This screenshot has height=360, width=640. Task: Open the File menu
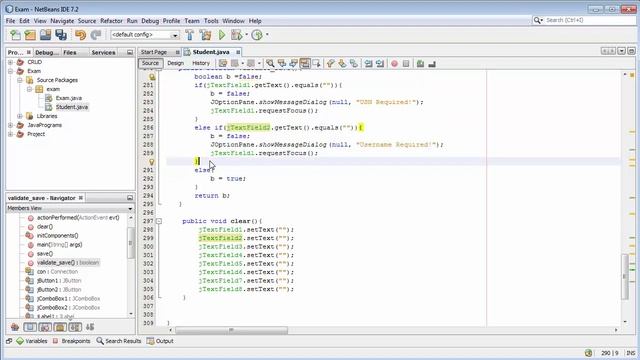(10, 21)
